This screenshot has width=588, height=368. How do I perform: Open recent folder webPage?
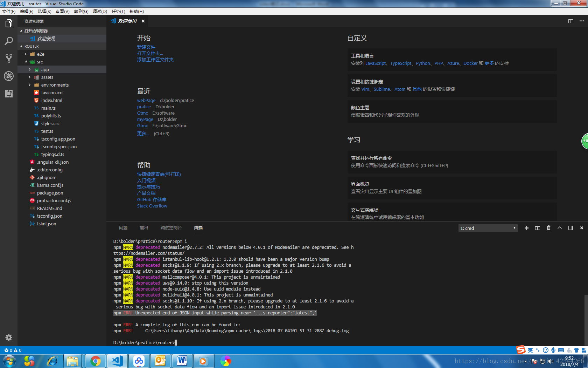146,100
